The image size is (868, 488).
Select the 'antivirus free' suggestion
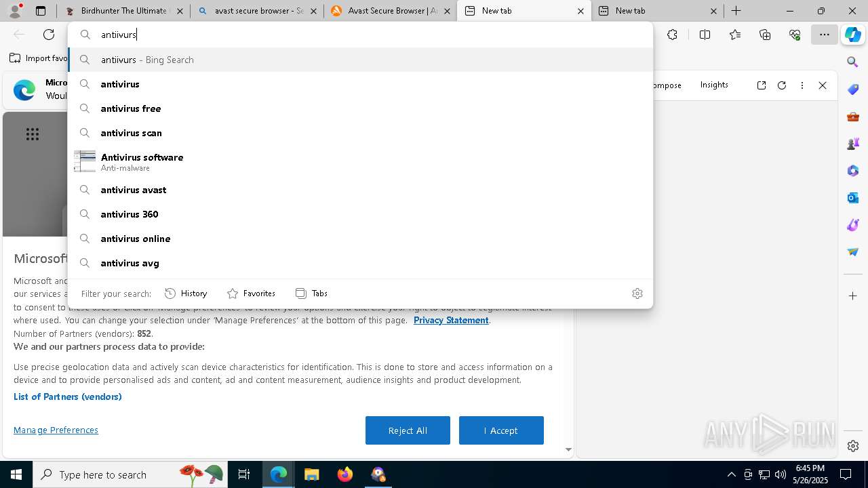pos(360,108)
